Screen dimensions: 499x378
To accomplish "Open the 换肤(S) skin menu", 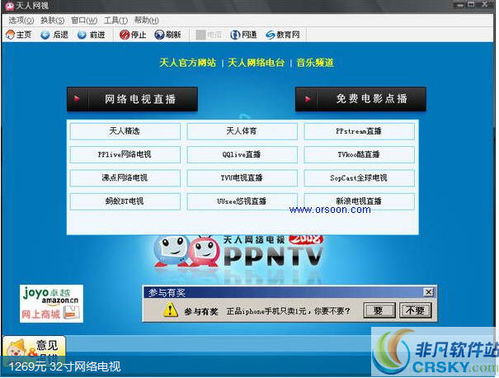I will (x=52, y=20).
